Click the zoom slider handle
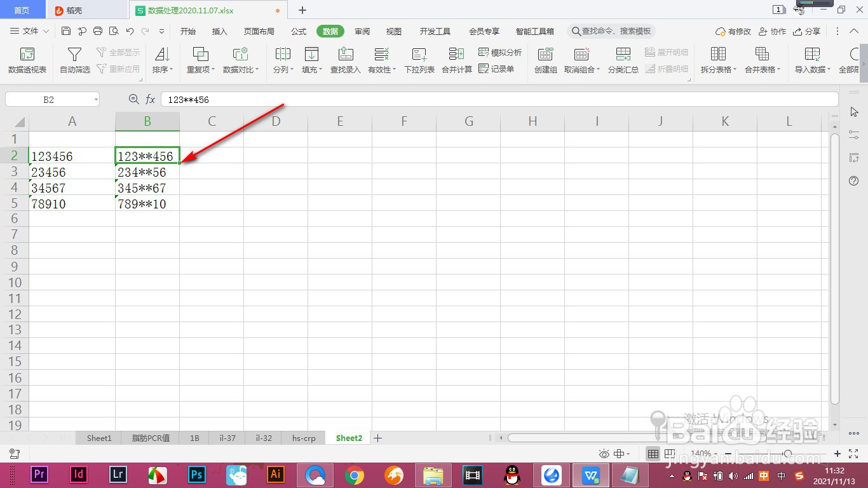The width and height of the screenshot is (868, 488). [788, 454]
